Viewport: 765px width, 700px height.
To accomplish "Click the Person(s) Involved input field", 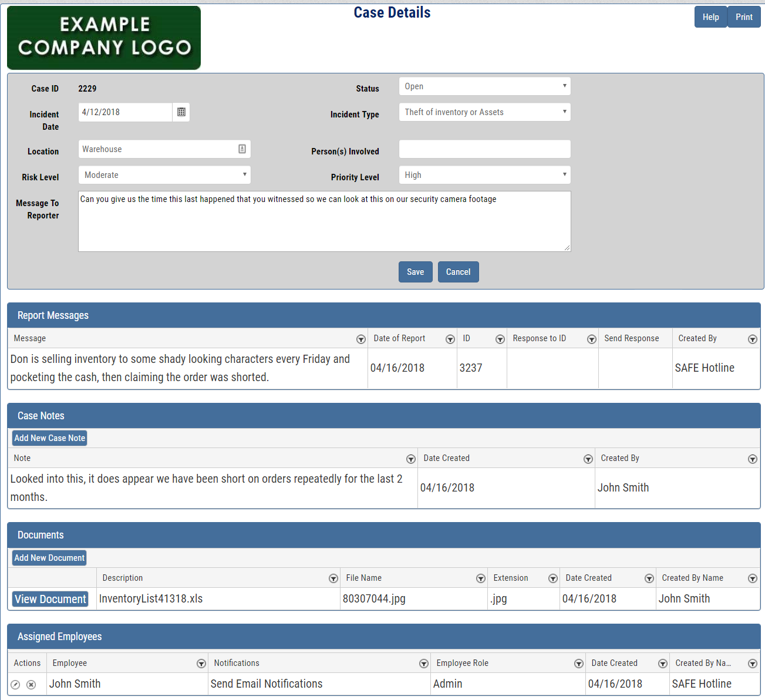I will [x=484, y=149].
